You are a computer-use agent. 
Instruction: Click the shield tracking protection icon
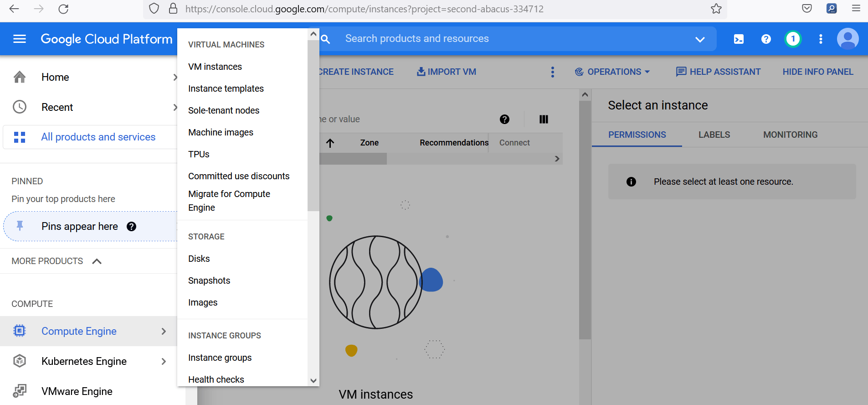pyautogui.click(x=154, y=9)
